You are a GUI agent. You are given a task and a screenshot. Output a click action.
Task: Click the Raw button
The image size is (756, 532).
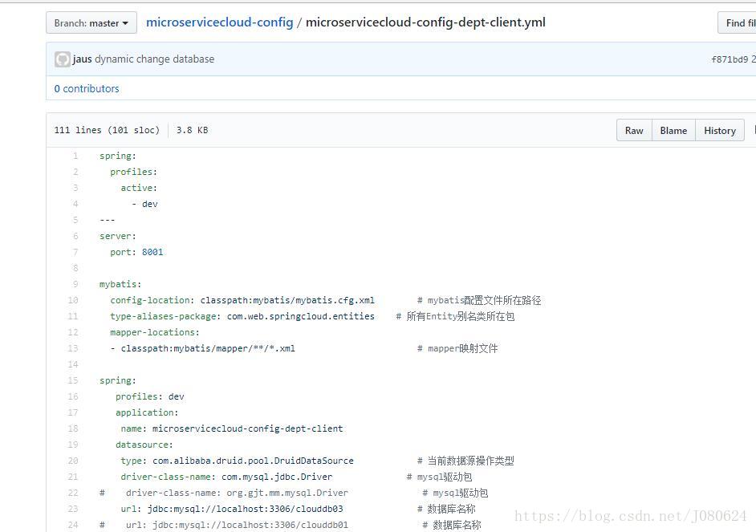(x=634, y=131)
